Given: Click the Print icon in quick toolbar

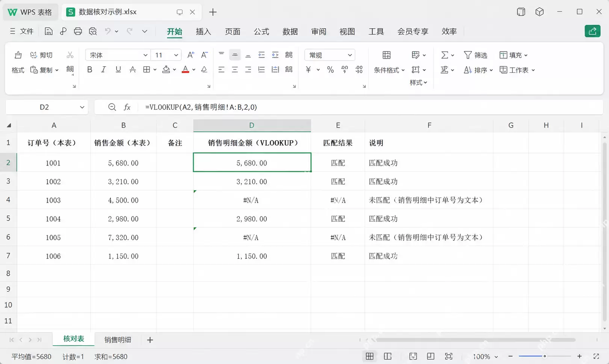Looking at the screenshot, I should click(78, 32).
